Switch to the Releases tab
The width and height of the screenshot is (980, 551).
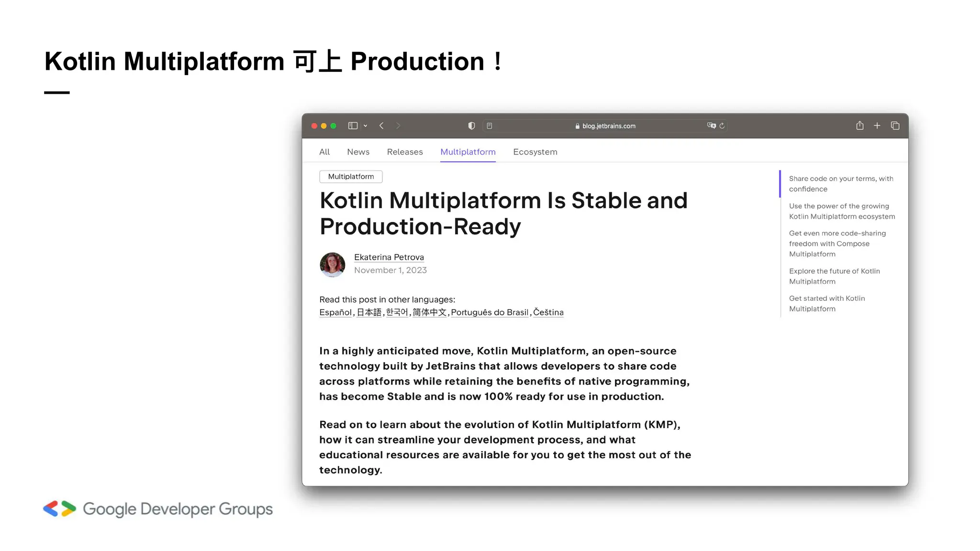405,152
